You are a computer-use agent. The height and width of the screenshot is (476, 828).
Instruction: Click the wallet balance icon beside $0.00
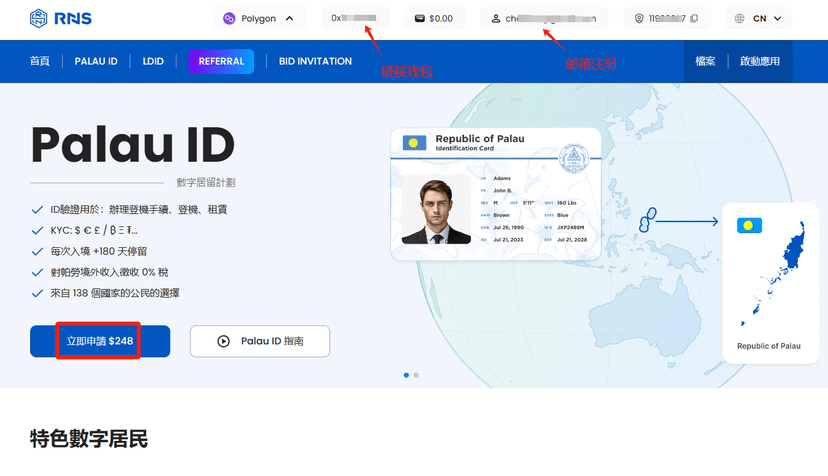pyautogui.click(x=419, y=18)
